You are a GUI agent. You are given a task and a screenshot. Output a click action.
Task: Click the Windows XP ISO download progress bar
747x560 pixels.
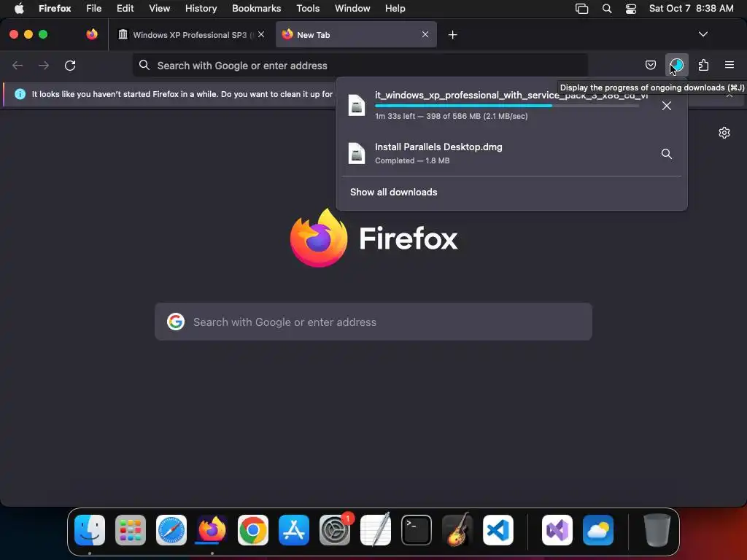tap(507, 106)
